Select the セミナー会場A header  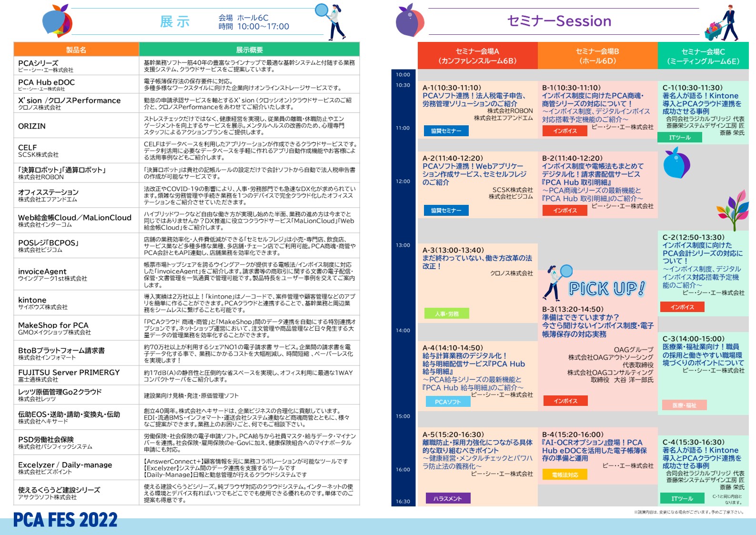[x=477, y=56]
